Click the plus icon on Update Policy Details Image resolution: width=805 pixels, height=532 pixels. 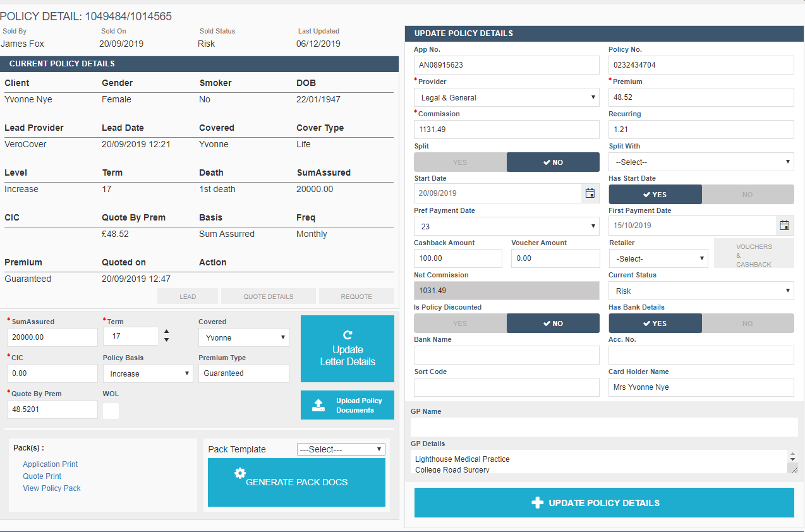[x=537, y=503]
